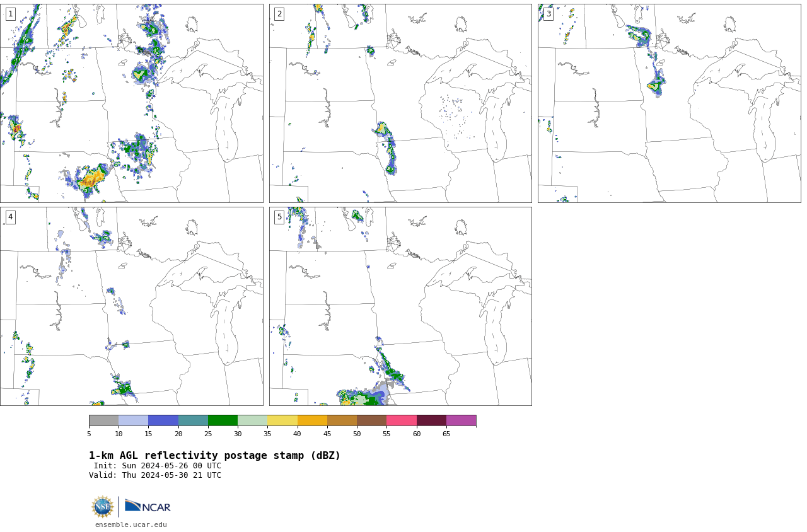Click the panel number 3 label box
This screenshot has width=807, height=532.
[x=548, y=14]
